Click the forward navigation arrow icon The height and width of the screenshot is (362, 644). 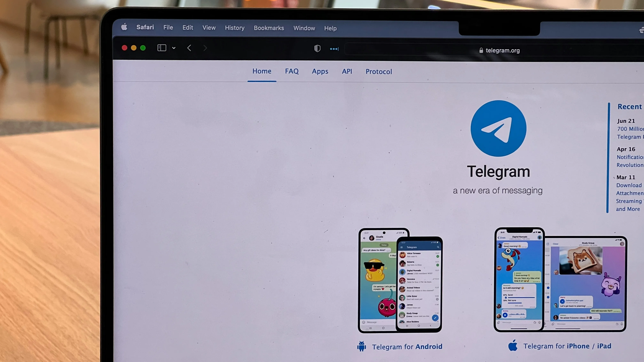[x=205, y=48]
